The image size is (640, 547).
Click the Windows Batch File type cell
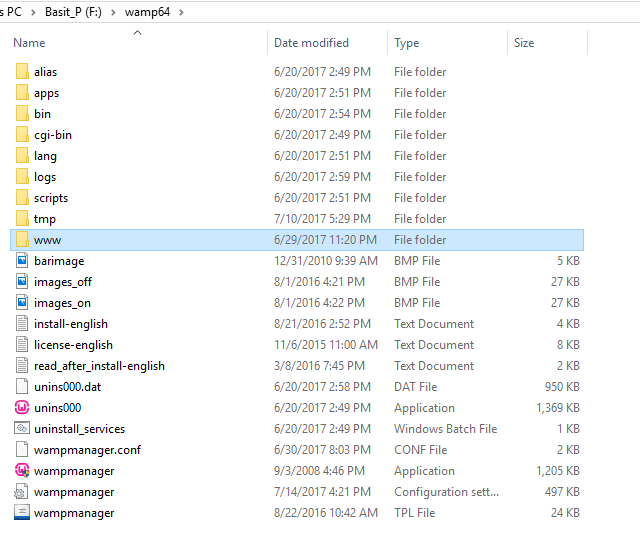446,429
